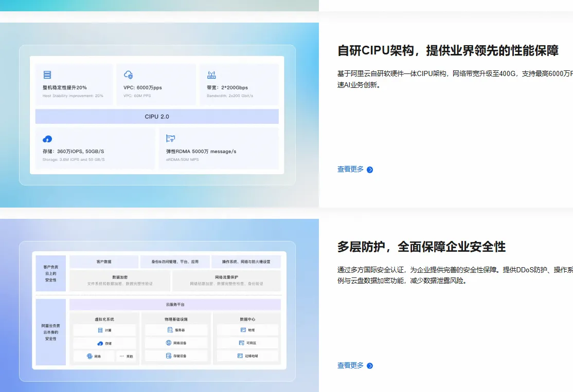Click the 带宽: 2*200Gbps label
This screenshot has width=573, height=392.
coord(227,88)
